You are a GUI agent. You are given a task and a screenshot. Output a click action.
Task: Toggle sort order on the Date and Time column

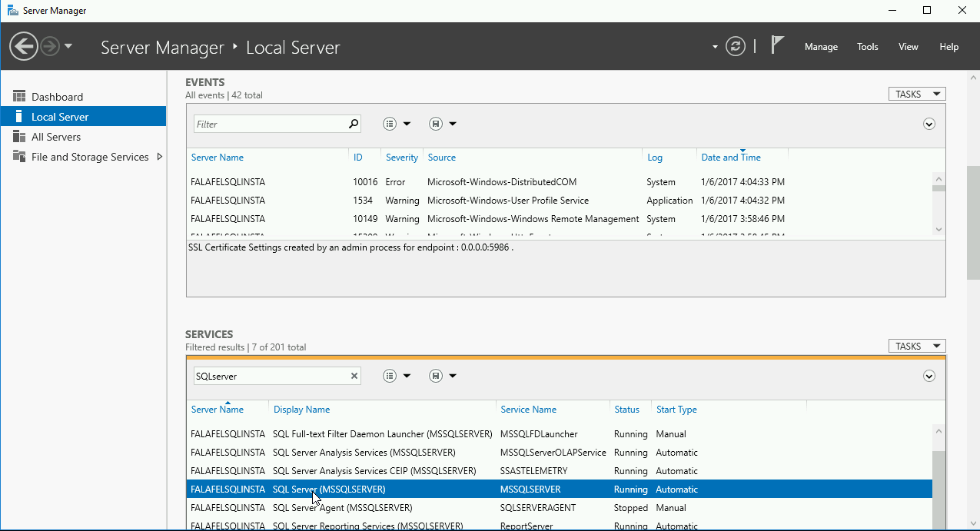pos(730,157)
